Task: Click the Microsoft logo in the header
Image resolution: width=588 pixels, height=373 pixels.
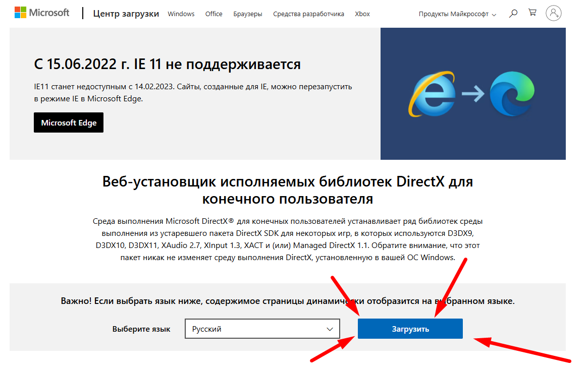Action: (x=42, y=13)
